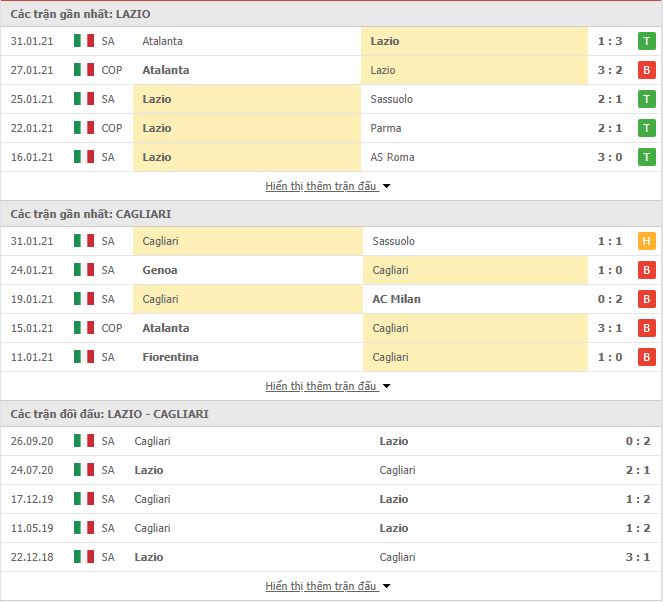Open the Lazio vs Sassuolo 25.01.21 match
The image size is (663, 602).
332,99
